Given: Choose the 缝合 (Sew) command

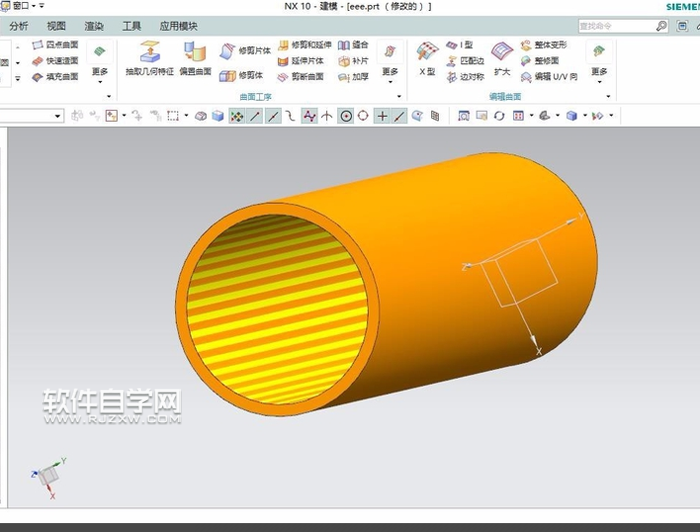Looking at the screenshot, I should pos(353,45).
